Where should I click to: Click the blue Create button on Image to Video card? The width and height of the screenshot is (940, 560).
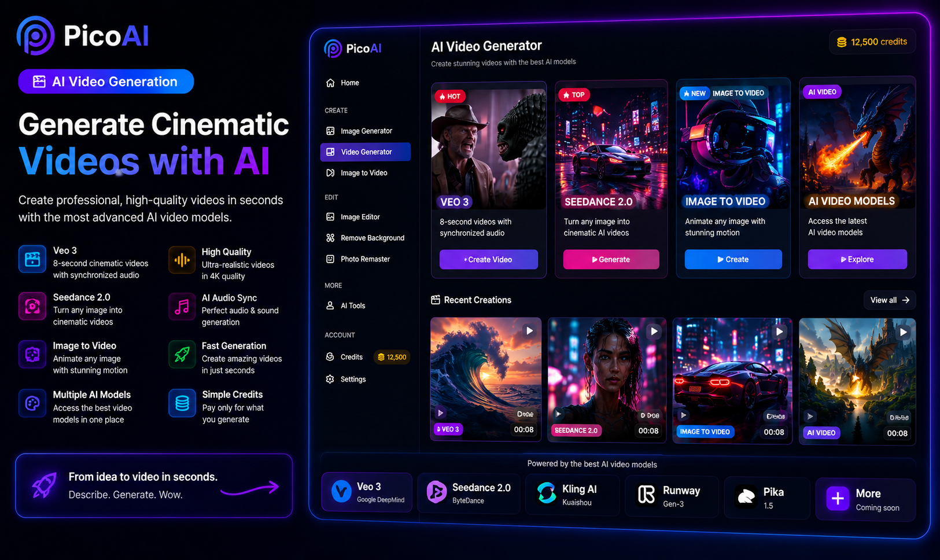[x=733, y=259]
